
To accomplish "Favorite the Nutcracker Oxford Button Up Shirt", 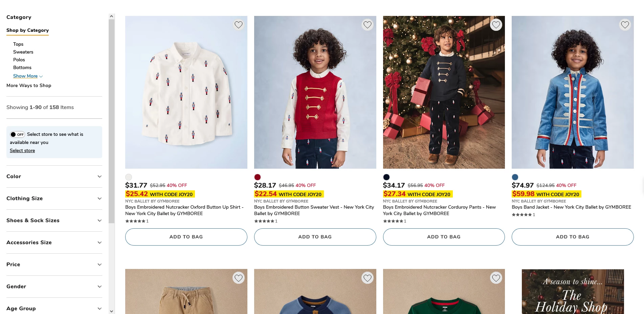I will [x=239, y=25].
